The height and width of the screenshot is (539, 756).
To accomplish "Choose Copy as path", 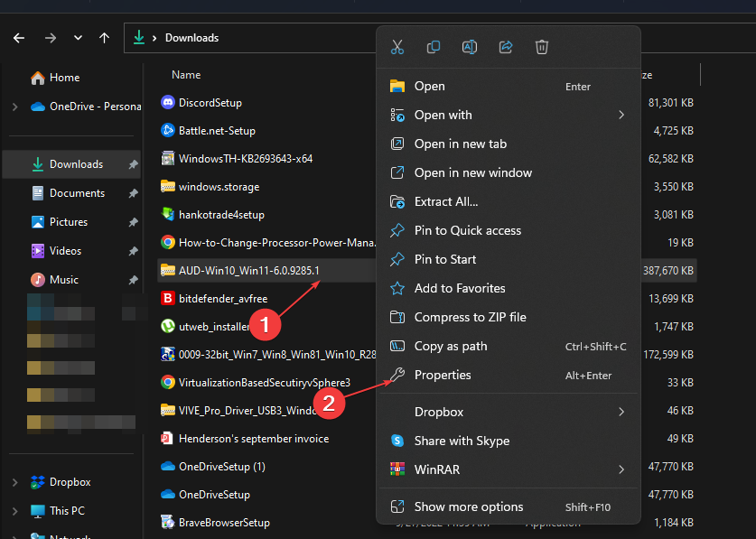I will (x=509, y=346).
